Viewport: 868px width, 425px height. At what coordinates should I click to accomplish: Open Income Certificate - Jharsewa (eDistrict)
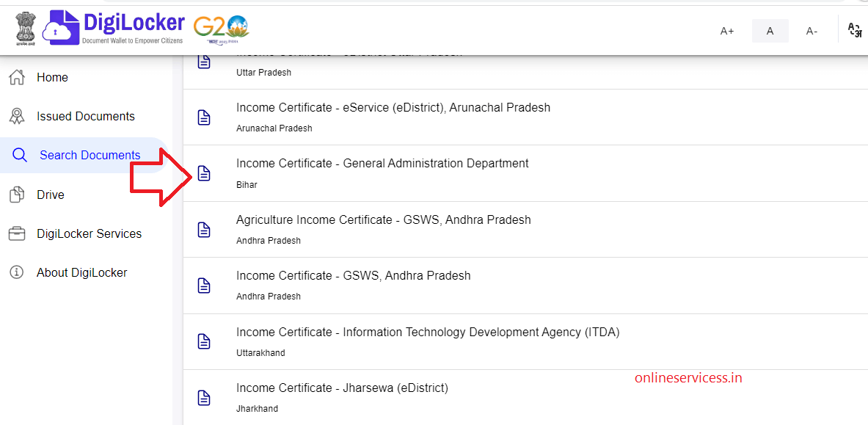click(342, 388)
